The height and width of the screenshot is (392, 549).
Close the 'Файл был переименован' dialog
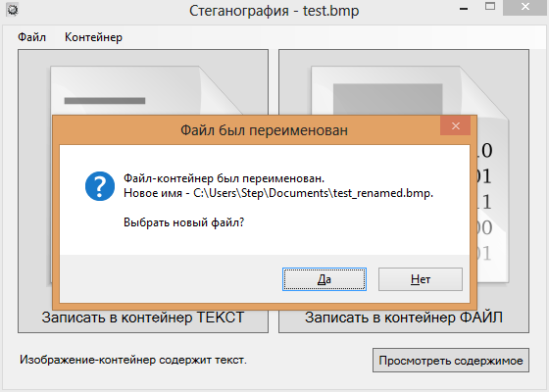[x=455, y=126]
